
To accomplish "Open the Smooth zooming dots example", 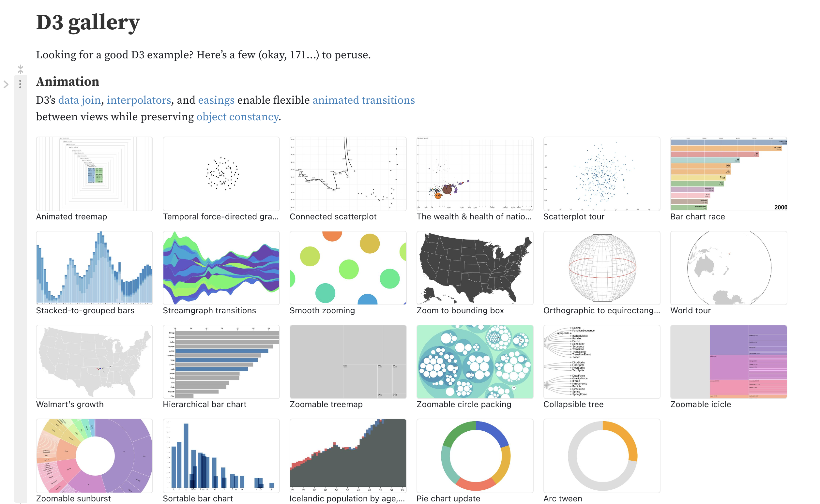I will point(348,268).
